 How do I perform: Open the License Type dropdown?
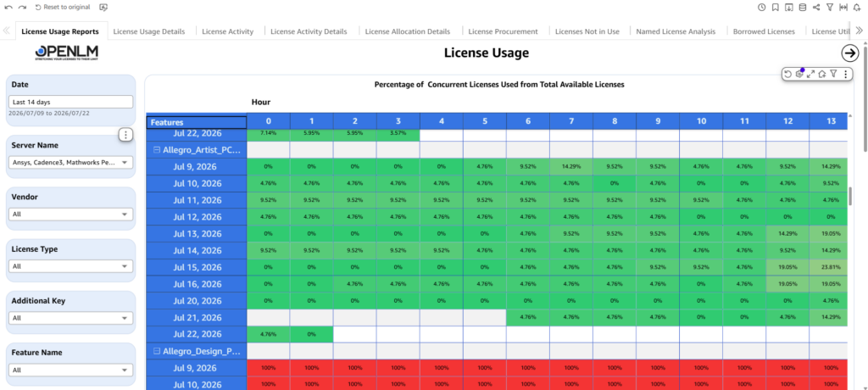click(x=70, y=266)
